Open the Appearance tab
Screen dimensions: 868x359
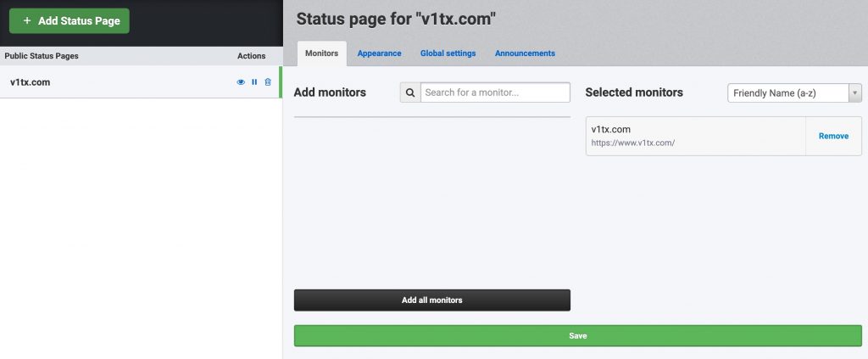click(379, 53)
